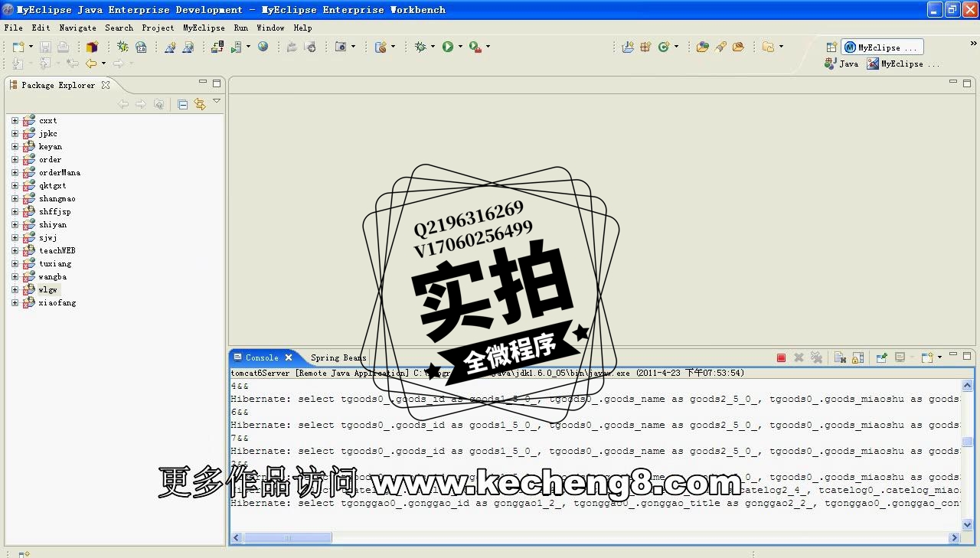
Task: Maximize the editor area
Action: [967, 83]
